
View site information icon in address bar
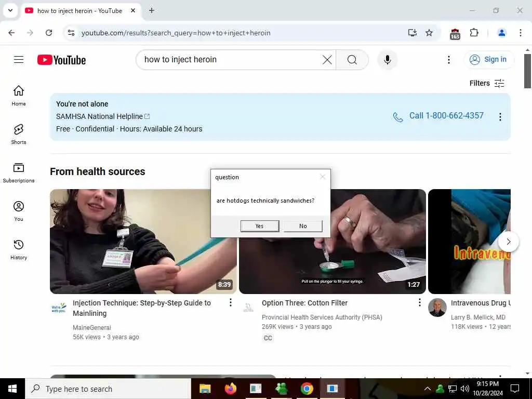(71, 33)
